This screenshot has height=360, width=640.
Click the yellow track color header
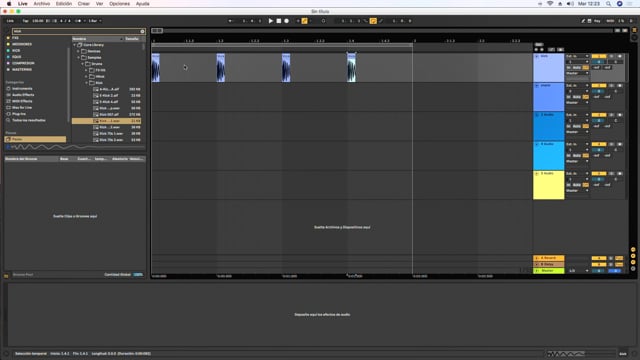point(549,185)
